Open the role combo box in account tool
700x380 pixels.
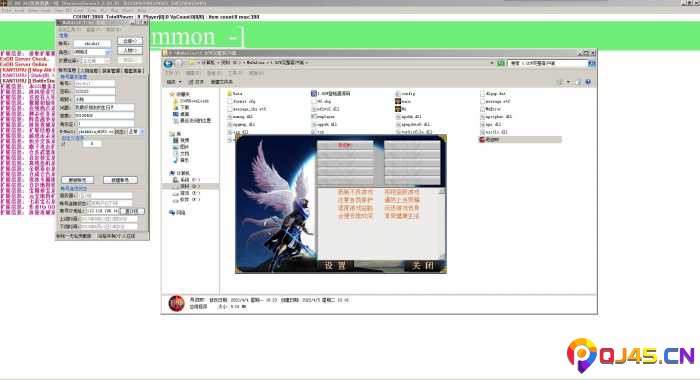(92, 52)
